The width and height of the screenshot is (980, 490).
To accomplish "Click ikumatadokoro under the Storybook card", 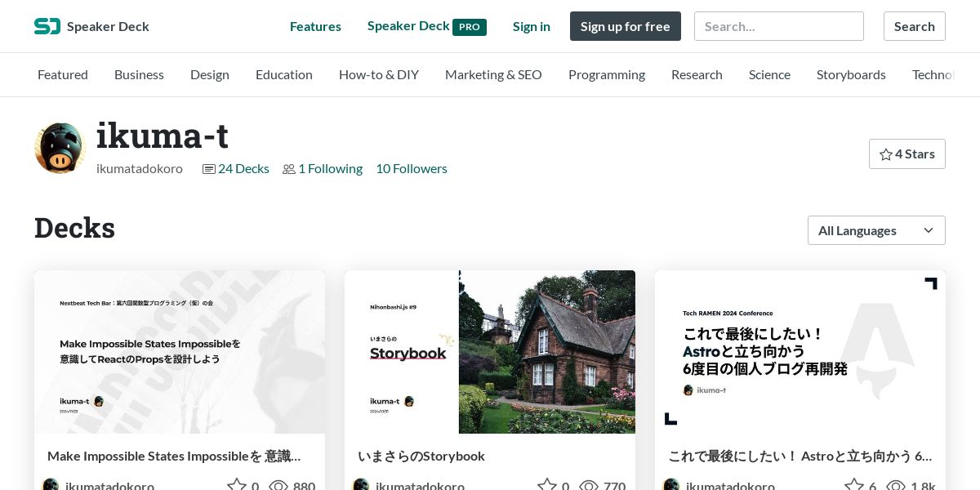I will (x=420, y=486).
